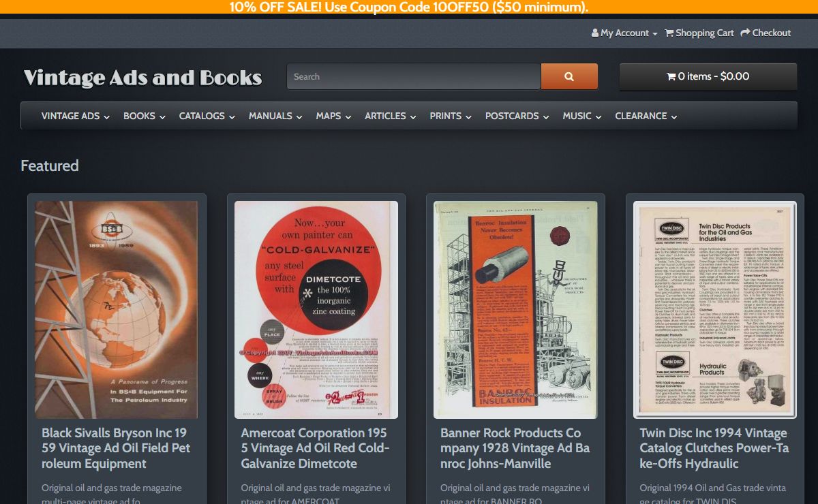View the Amercoat Cold-Galvanize ad thumbnail
Screen dimensions: 818x504
pos(316,310)
